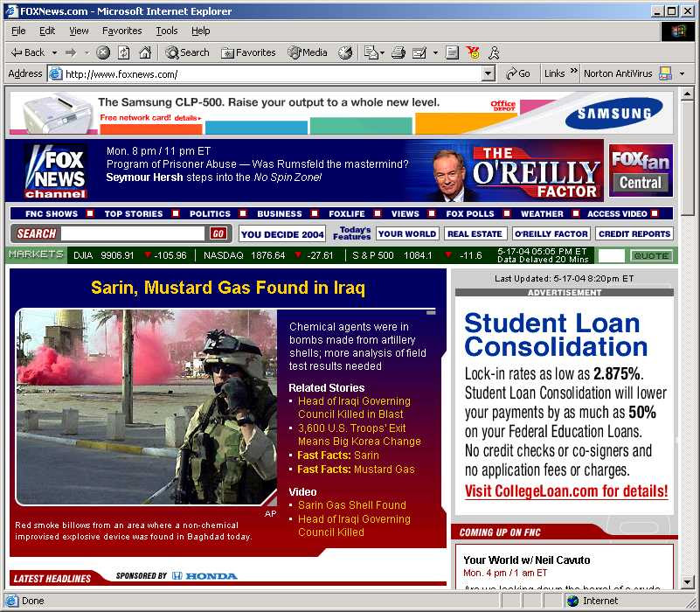Click the Mail toolbar icon

click(371, 52)
